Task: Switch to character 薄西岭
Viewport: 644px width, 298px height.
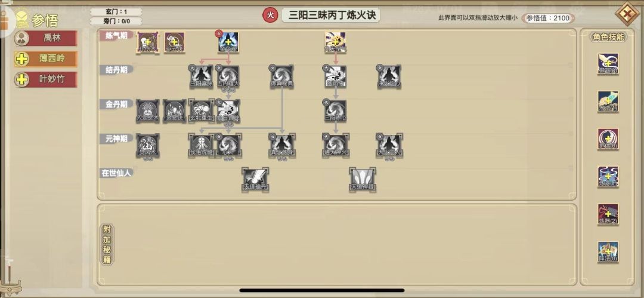Action: point(45,59)
